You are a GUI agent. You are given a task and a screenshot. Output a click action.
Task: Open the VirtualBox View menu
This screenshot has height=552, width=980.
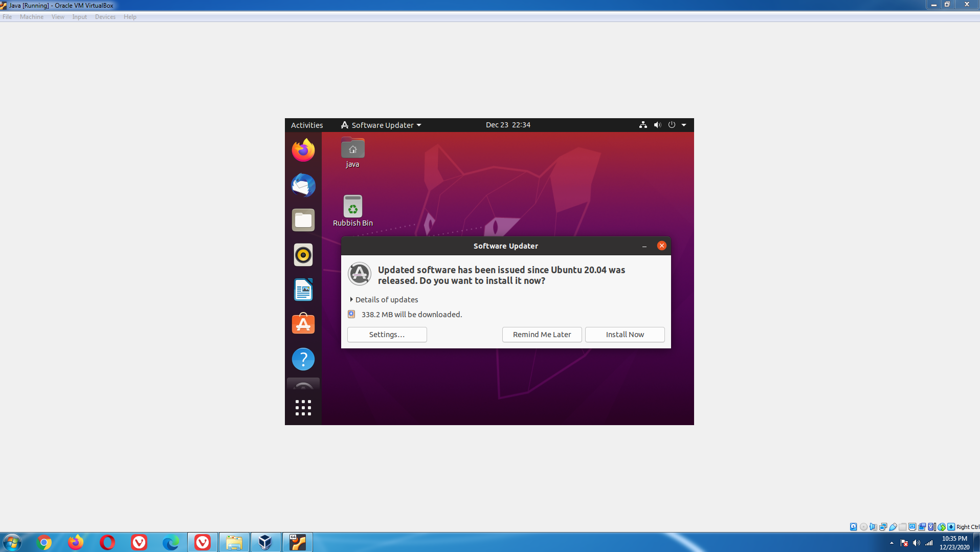[x=58, y=17]
